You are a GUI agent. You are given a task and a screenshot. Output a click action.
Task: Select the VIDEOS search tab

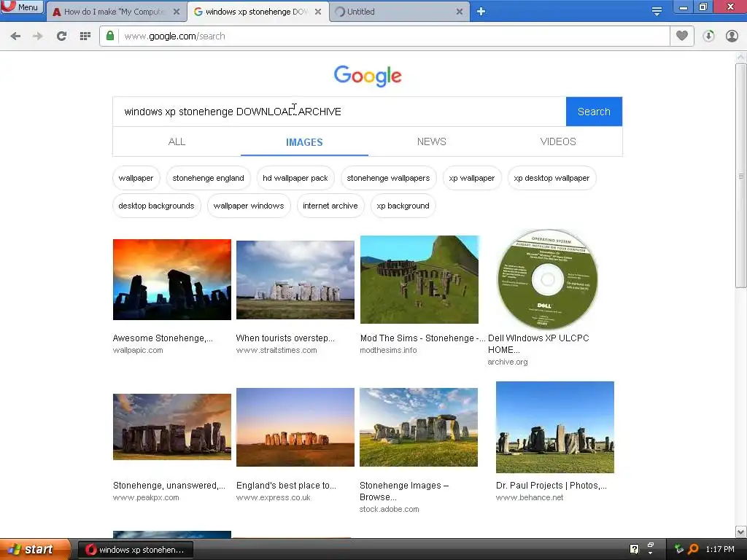(558, 141)
